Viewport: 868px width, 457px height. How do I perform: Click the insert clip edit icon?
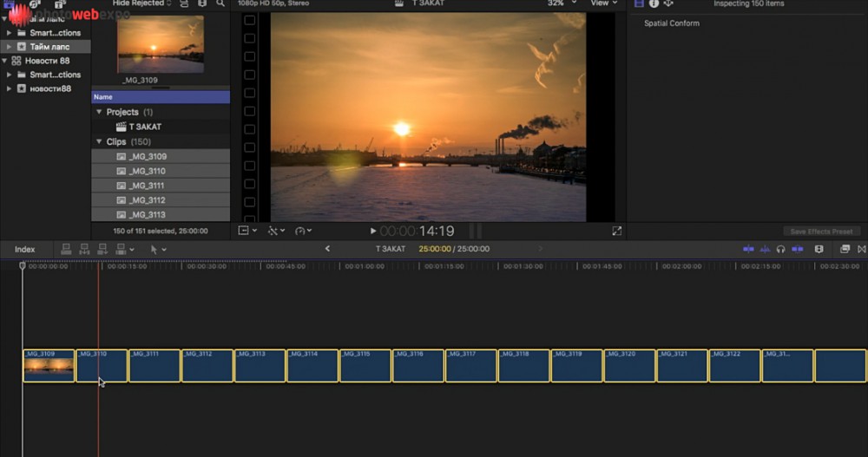(84, 250)
